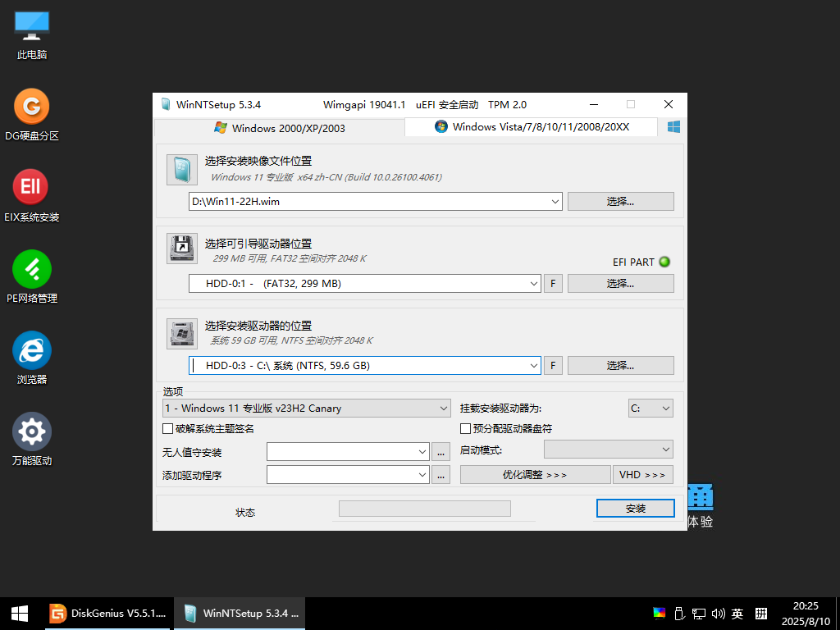
Task: Click WinNTSetup 5.3.4 taskbar item
Action: point(240,614)
